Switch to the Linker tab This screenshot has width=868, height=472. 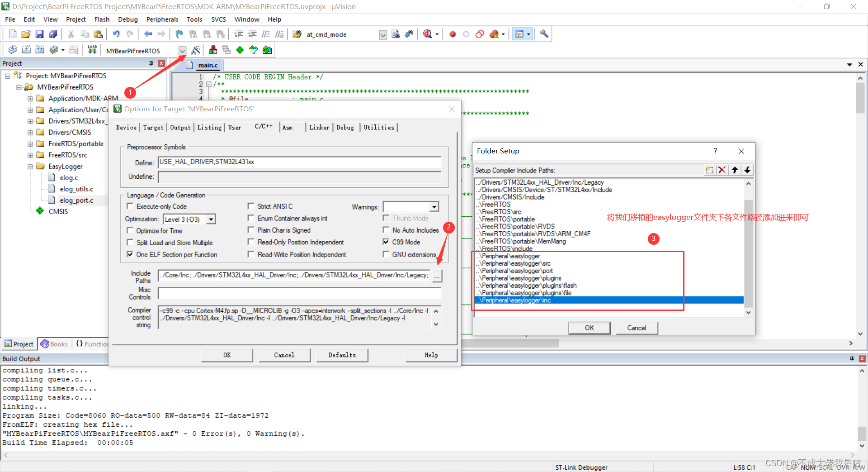319,128
